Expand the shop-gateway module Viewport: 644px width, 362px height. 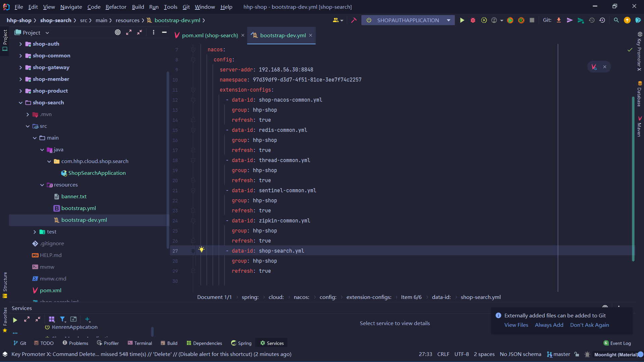click(x=20, y=67)
